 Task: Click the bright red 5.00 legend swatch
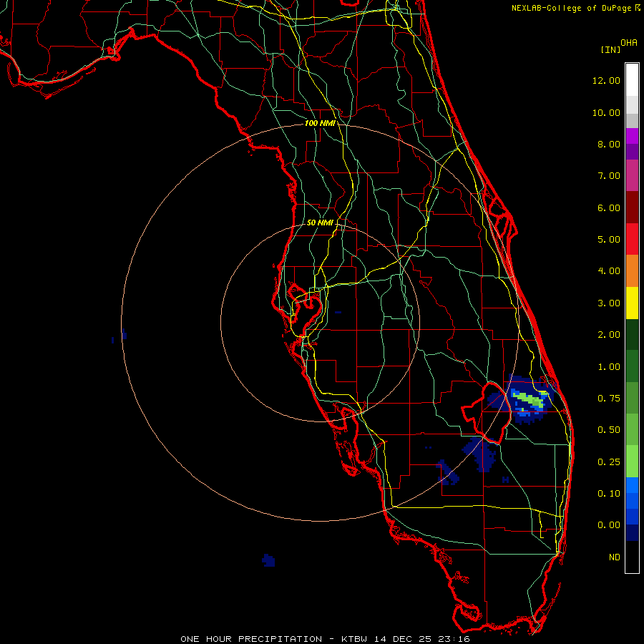point(632,239)
